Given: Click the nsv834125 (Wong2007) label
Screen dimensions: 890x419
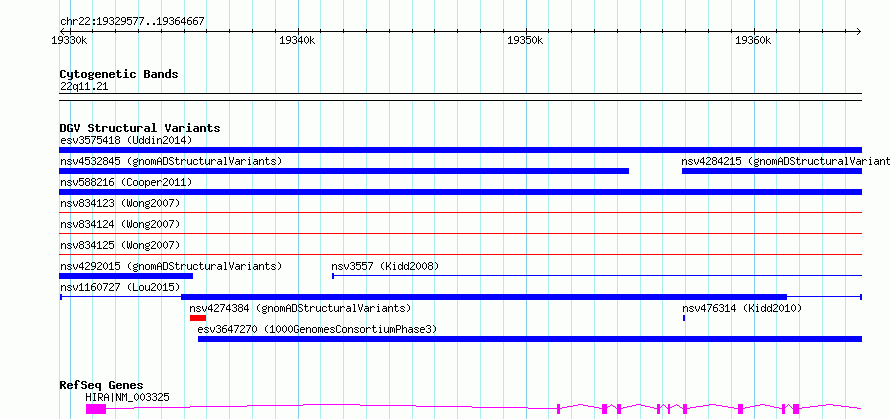Looking at the screenshot, I should [x=120, y=245].
